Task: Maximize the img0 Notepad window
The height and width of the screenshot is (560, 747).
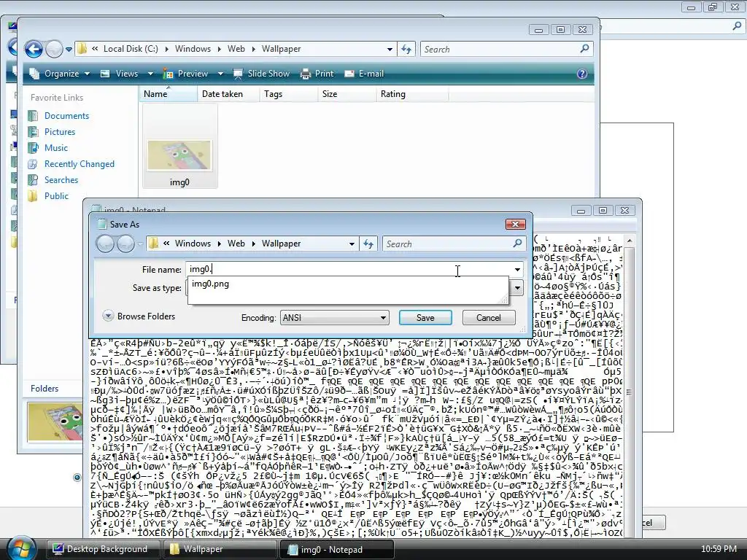Action: [x=603, y=211]
